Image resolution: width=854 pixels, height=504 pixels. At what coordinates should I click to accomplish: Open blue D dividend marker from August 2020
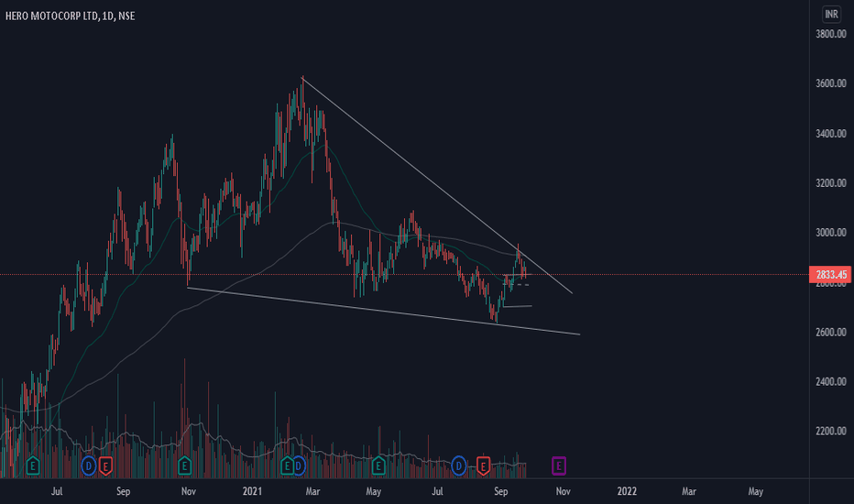coord(89,466)
